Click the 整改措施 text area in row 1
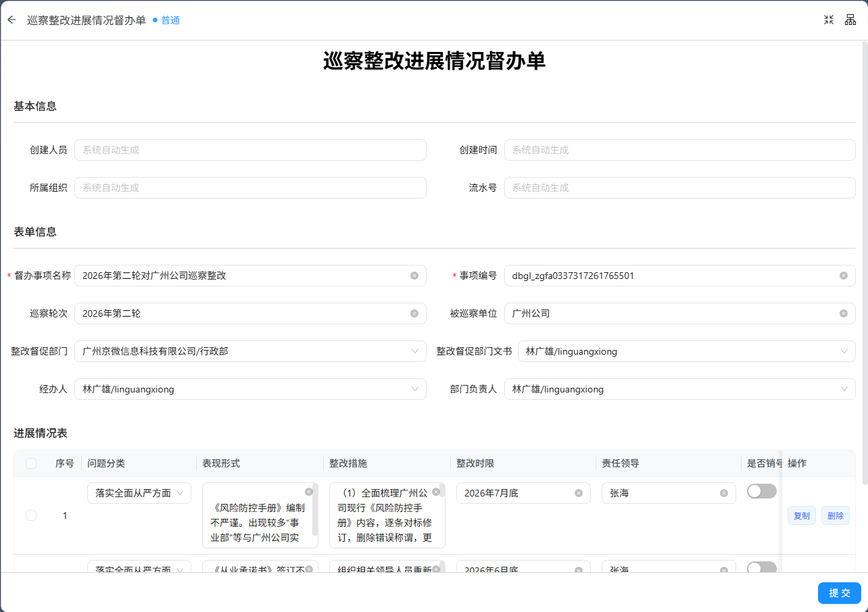The width and height of the screenshot is (868, 612). (387, 515)
